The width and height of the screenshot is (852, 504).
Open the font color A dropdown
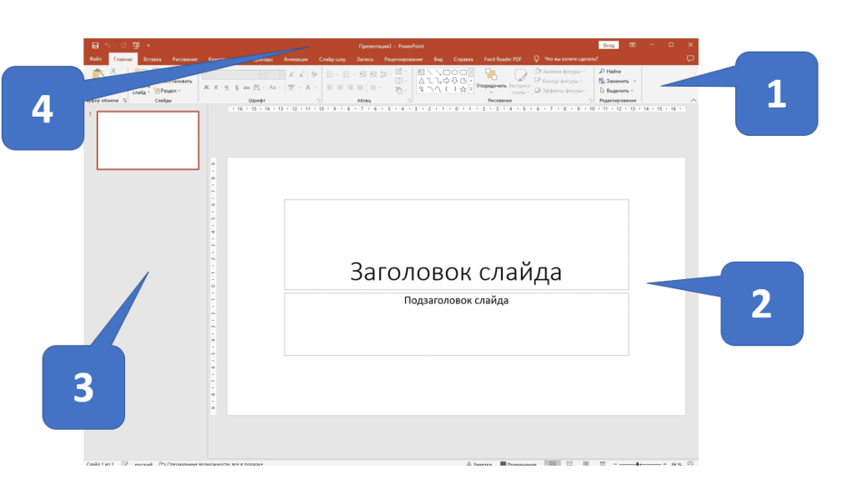309,88
